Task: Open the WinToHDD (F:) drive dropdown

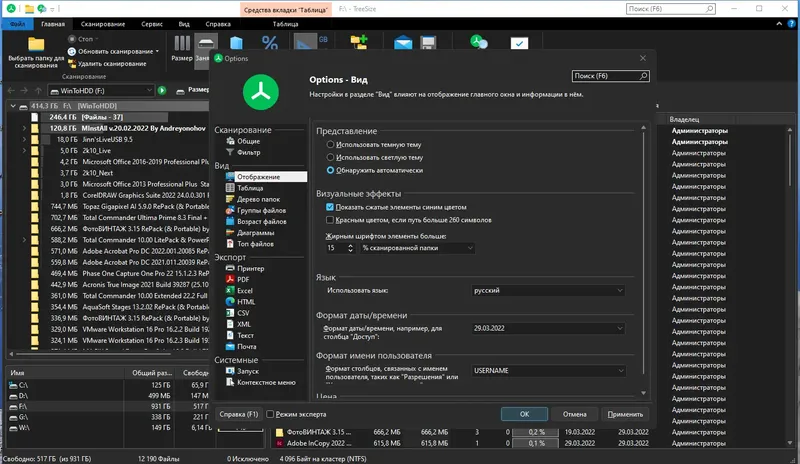Action: (101, 90)
